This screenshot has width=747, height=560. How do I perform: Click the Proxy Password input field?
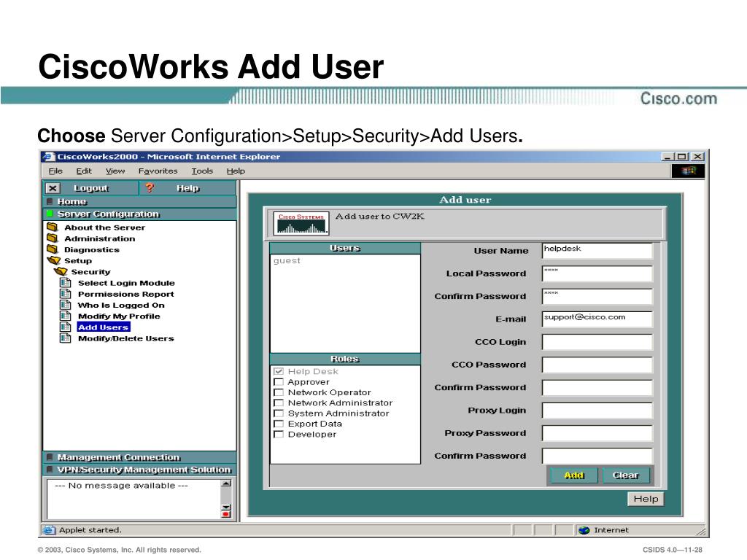[597, 433]
